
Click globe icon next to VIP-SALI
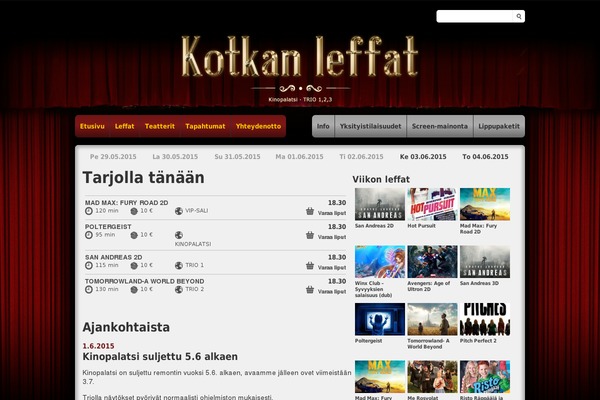point(179,211)
